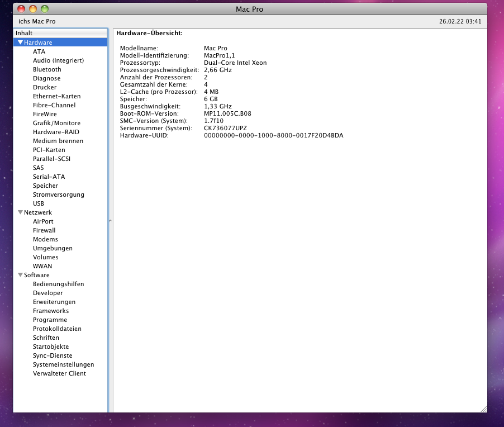Select the Hardware category row
Image resolution: width=504 pixels, height=427 pixels.
(x=60, y=42)
